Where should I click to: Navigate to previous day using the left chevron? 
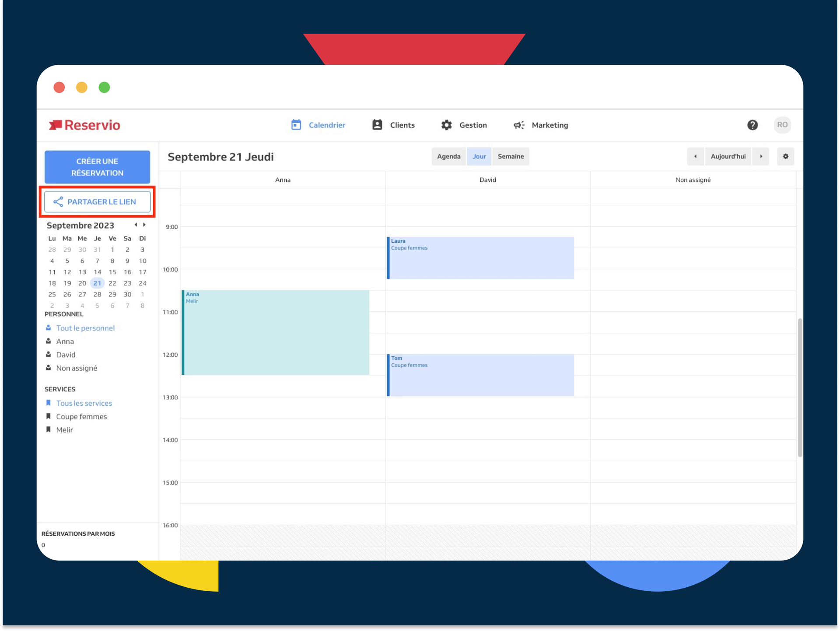(x=695, y=156)
